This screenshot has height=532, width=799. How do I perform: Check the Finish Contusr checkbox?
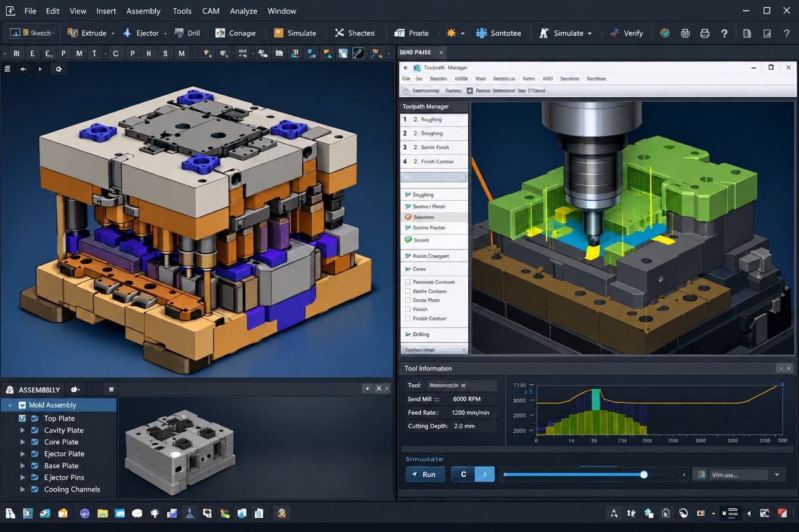408,318
